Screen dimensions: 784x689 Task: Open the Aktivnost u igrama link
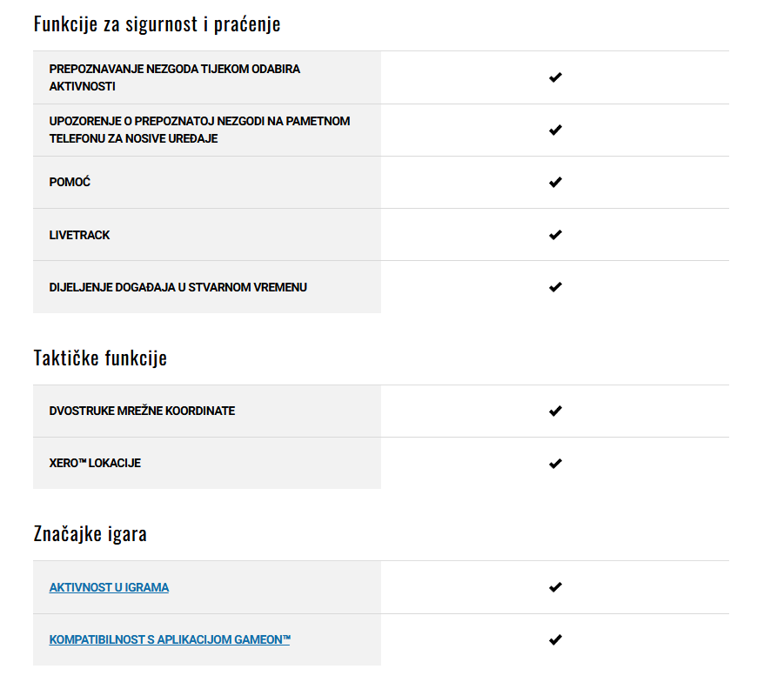109,587
